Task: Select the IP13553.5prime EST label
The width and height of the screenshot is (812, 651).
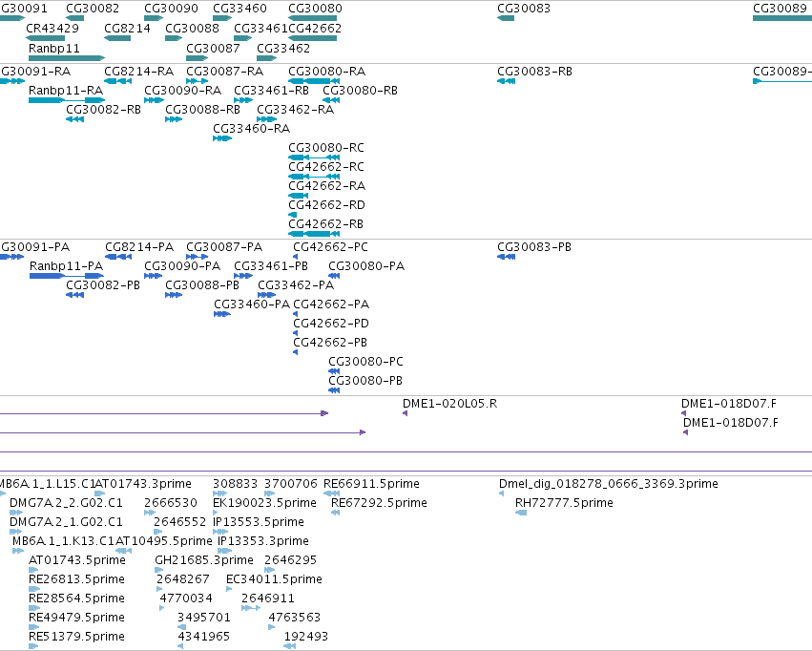Action: point(259,522)
